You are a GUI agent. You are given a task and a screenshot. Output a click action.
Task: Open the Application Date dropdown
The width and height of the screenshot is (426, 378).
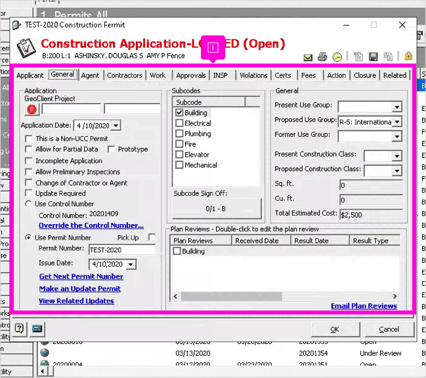pyautogui.click(x=116, y=126)
